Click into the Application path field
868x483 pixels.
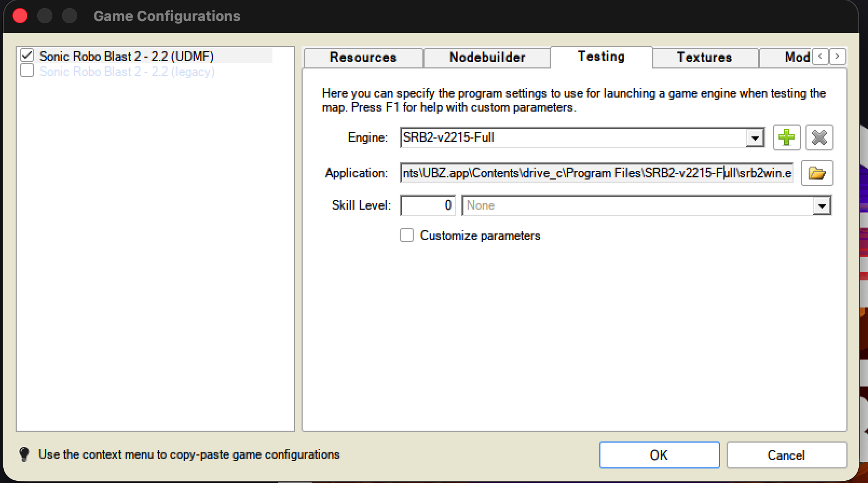click(x=597, y=173)
